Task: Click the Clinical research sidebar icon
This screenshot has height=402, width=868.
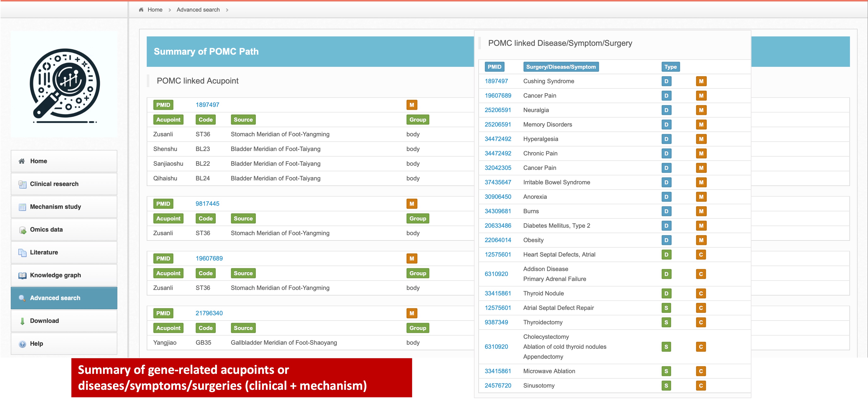Action: coord(22,184)
